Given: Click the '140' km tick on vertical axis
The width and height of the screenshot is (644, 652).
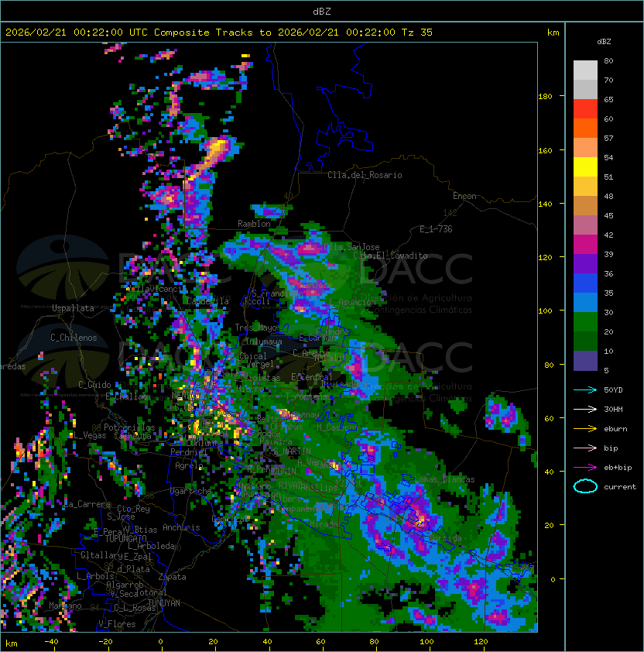Looking at the screenshot, I should (x=545, y=204).
